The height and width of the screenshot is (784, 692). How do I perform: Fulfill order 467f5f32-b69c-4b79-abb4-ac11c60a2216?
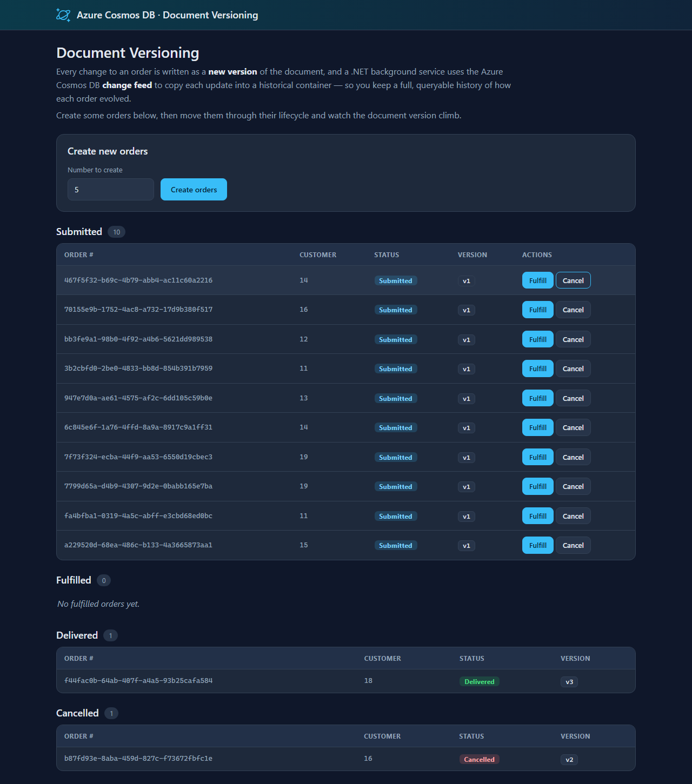coord(538,280)
